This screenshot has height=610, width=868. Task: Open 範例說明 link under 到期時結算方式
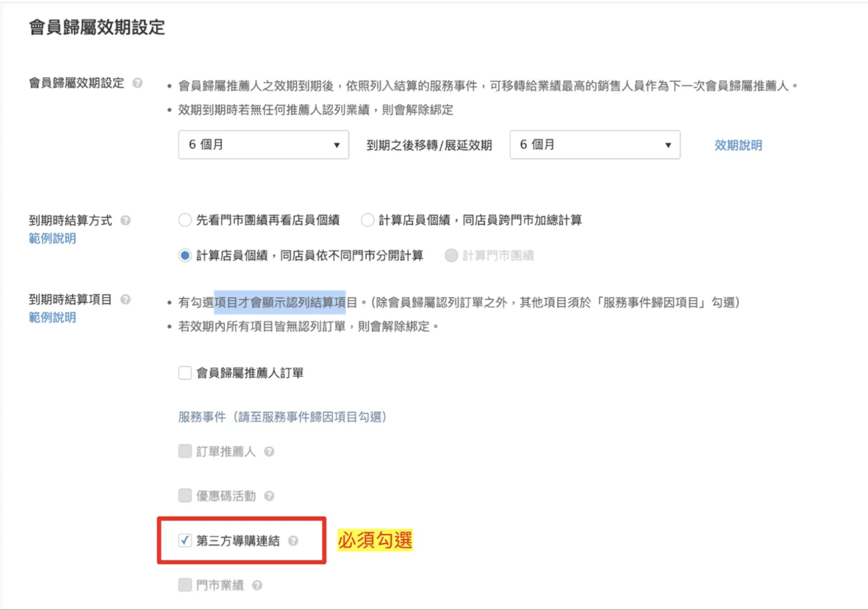[52, 239]
